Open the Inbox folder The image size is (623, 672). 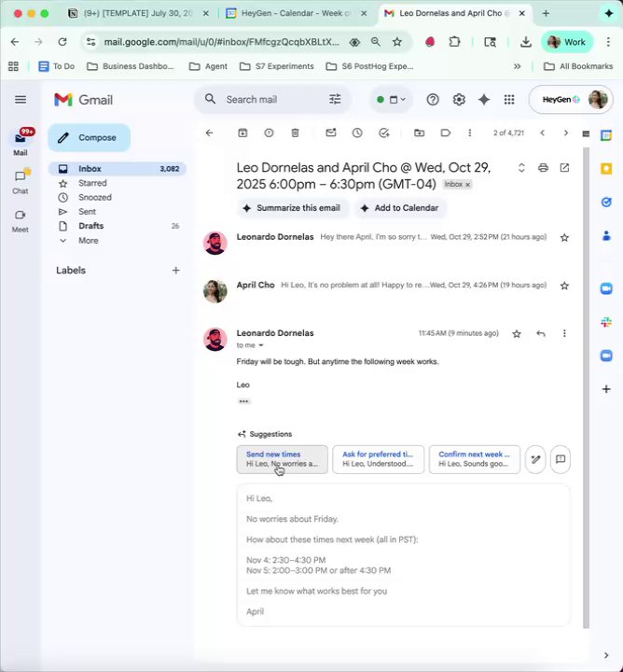pos(118,168)
